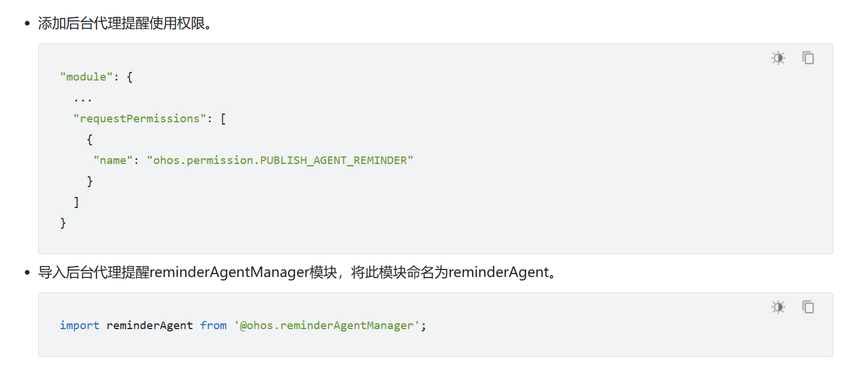
Task: Click reminderAgentManager模块 in the second bullet sentence
Action: pos(243,272)
